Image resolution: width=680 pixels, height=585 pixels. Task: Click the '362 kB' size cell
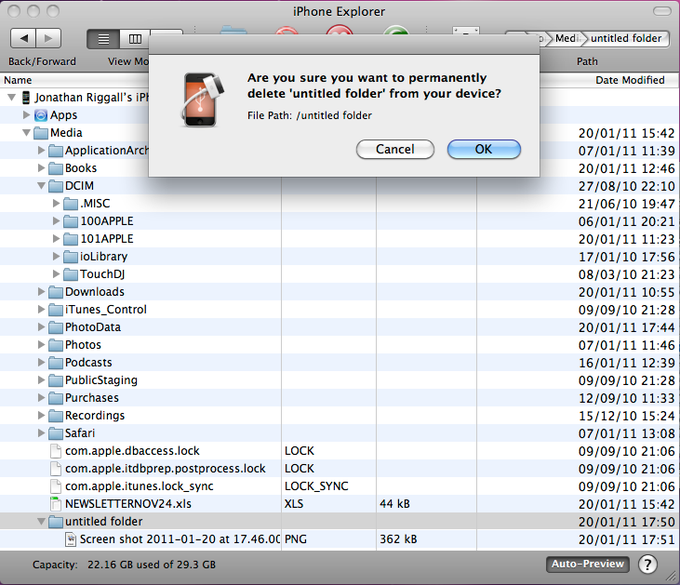click(398, 539)
